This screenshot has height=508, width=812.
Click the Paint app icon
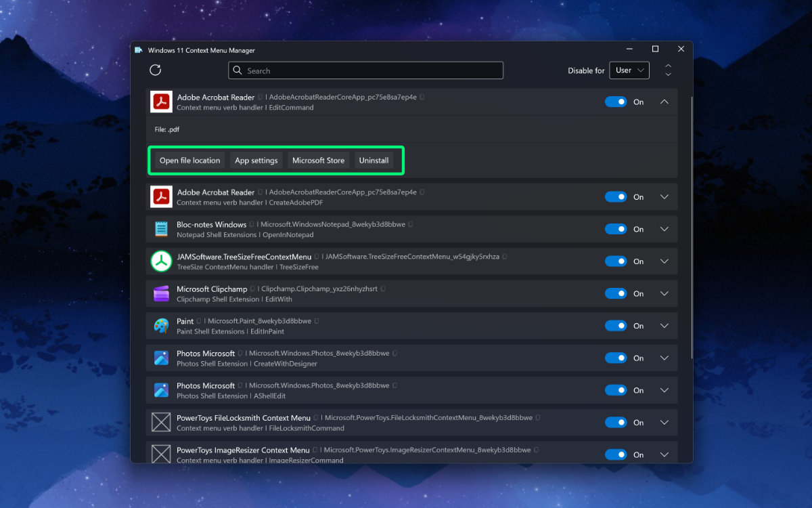pyautogui.click(x=160, y=325)
